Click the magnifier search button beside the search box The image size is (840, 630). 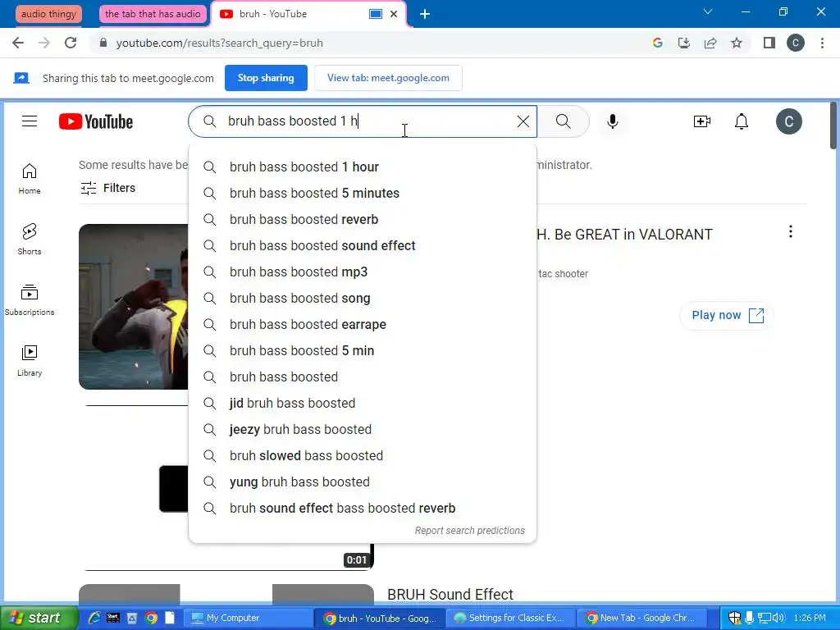(563, 121)
